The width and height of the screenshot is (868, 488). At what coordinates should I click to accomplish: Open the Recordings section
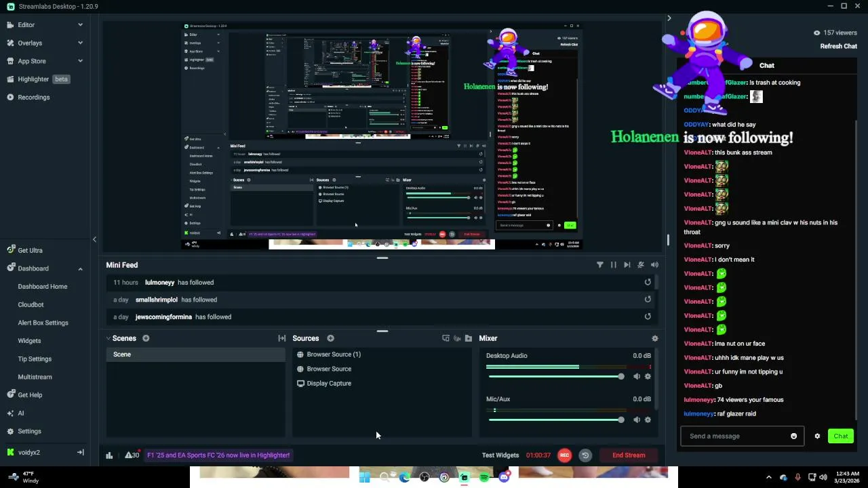pyautogui.click(x=33, y=97)
